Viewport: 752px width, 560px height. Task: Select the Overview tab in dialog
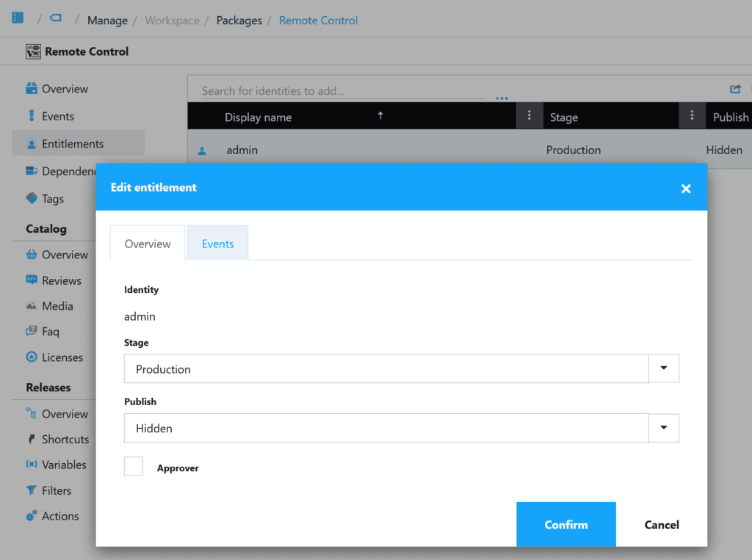(x=148, y=244)
